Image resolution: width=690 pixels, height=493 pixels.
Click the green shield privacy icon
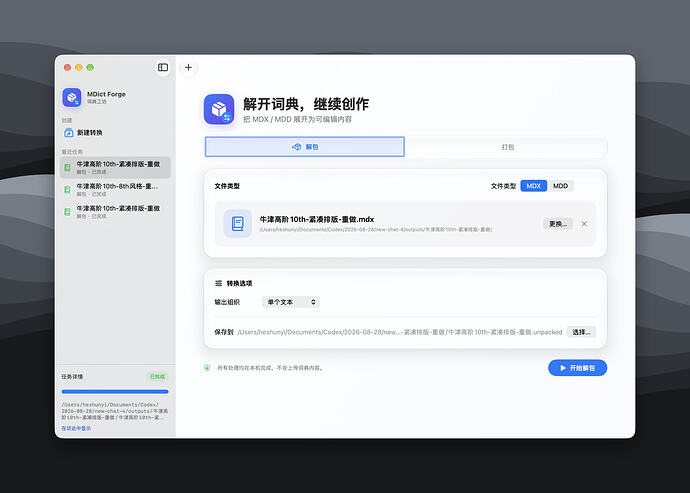point(207,368)
